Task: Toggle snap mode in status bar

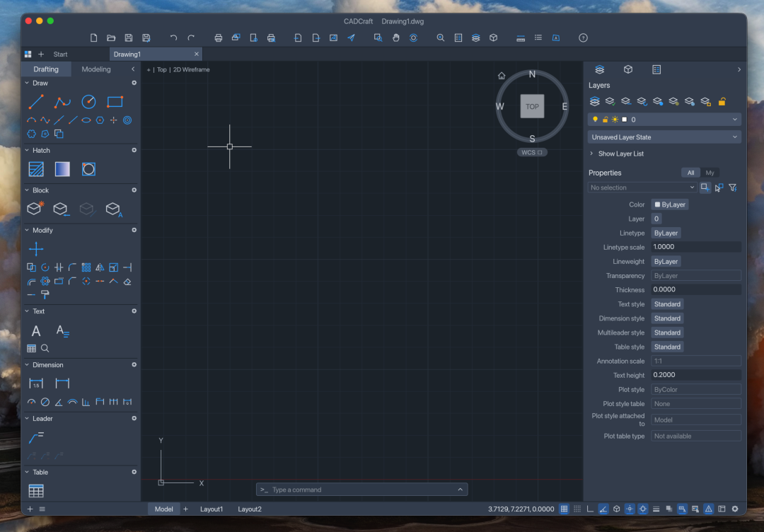Action: [577, 509]
